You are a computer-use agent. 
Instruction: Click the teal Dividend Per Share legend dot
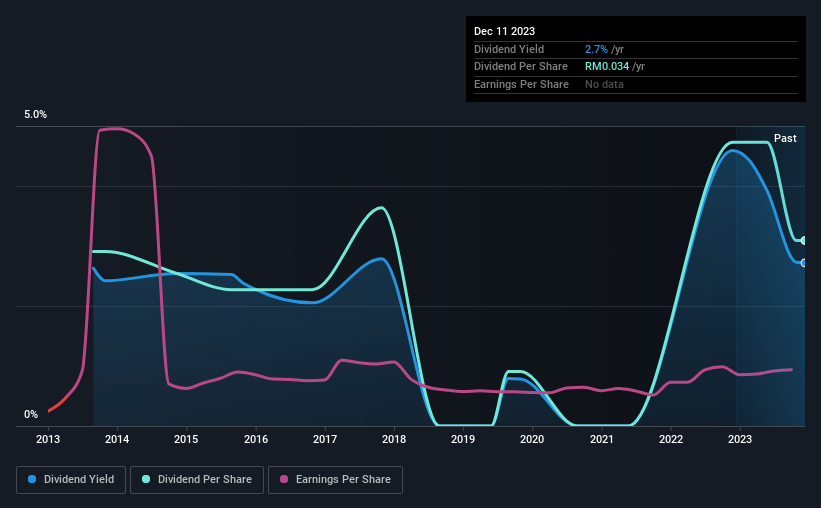pyautogui.click(x=146, y=479)
